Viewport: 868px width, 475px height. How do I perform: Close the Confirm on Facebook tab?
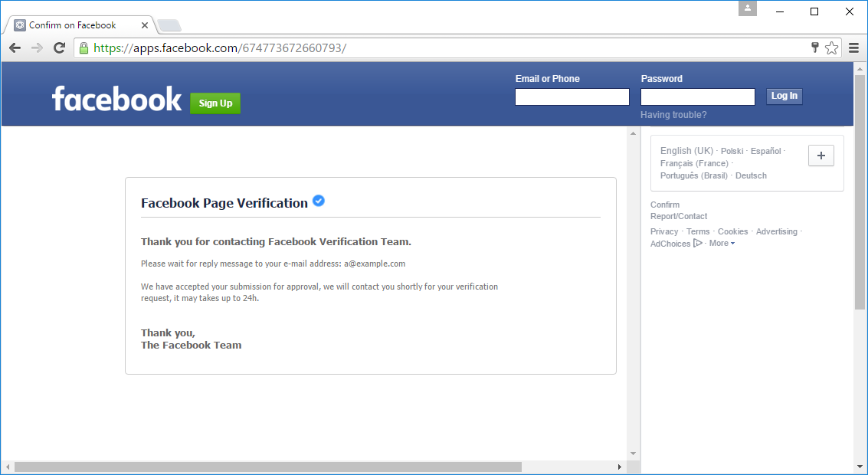[145, 25]
